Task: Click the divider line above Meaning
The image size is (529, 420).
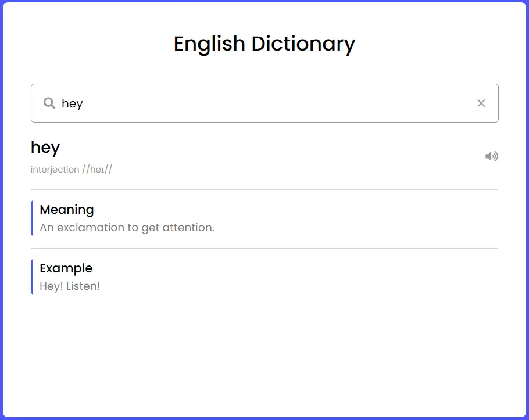Action: point(264,189)
